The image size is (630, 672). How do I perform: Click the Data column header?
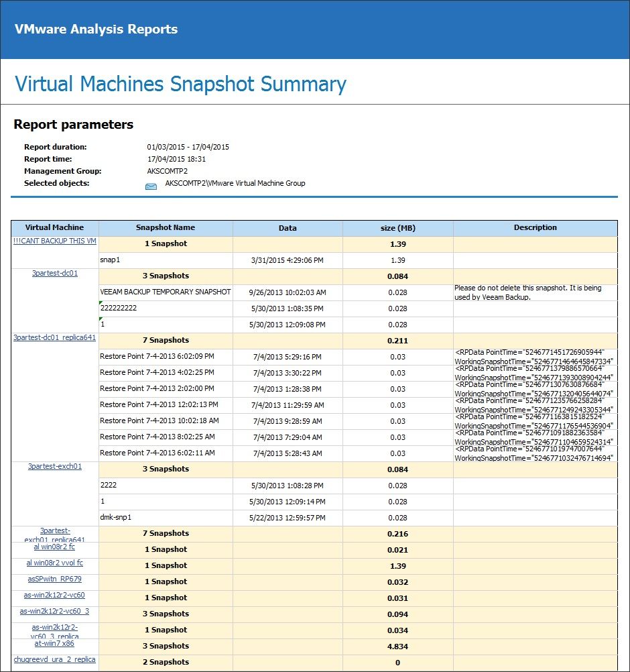288,228
